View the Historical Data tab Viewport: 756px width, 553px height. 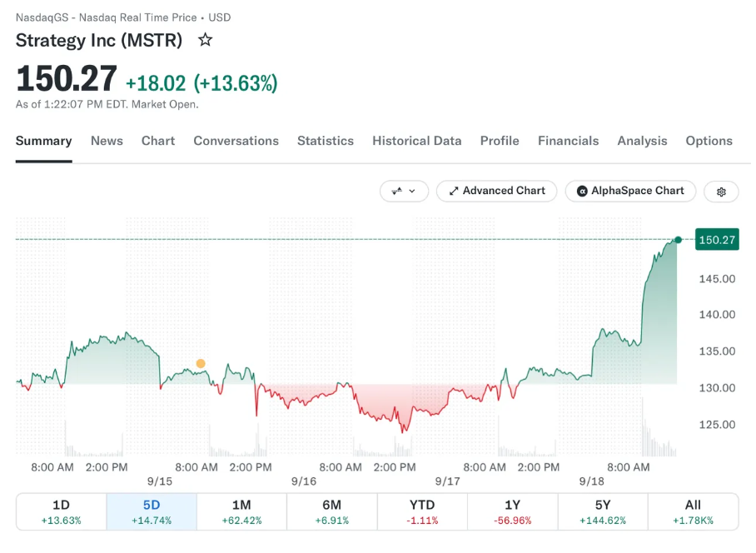[x=417, y=141]
